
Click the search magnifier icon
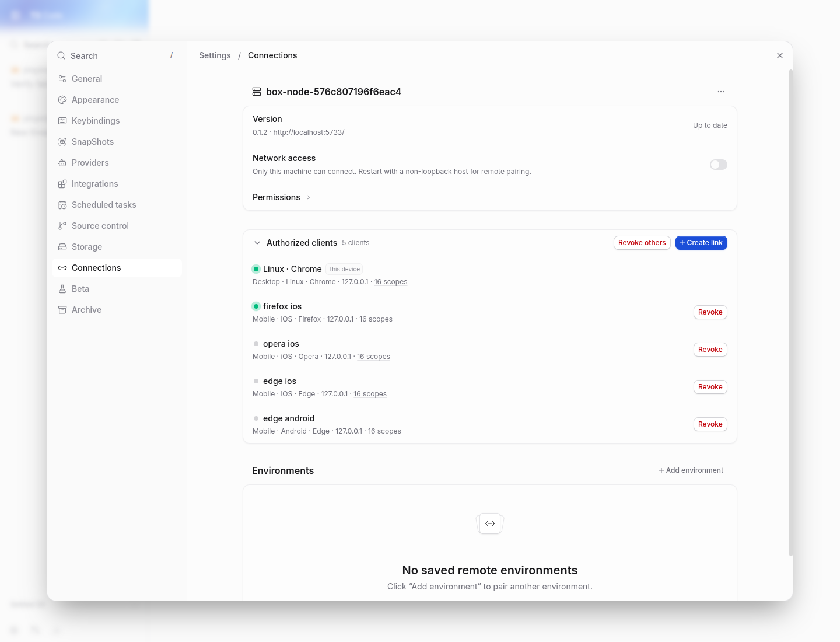point(61,56)
